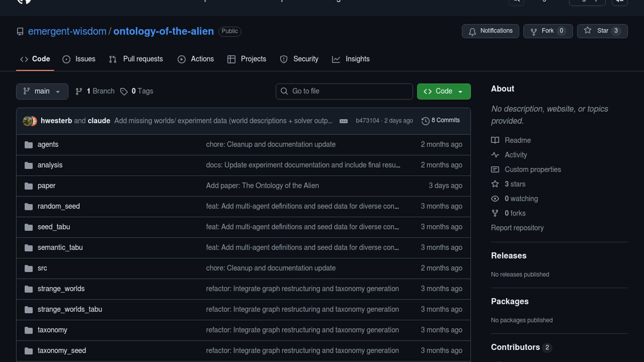
Task: Open the emergent-wisdom owner link
Action: point(67,31)
